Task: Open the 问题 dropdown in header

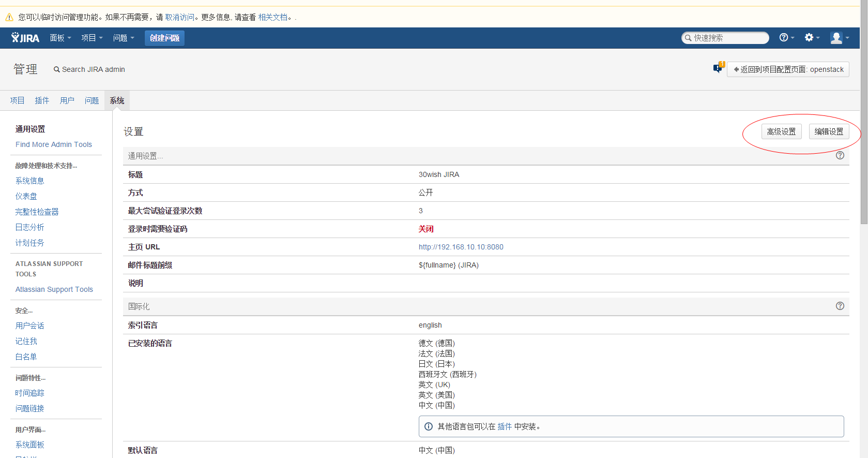Action: [x=124, y=38]
